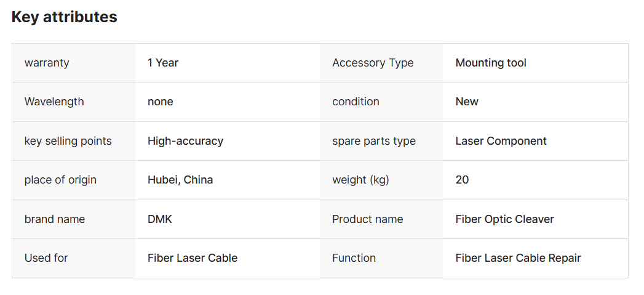Select the Accessory Type label
This screenshot has width=644, height=295.
[373, 63]
